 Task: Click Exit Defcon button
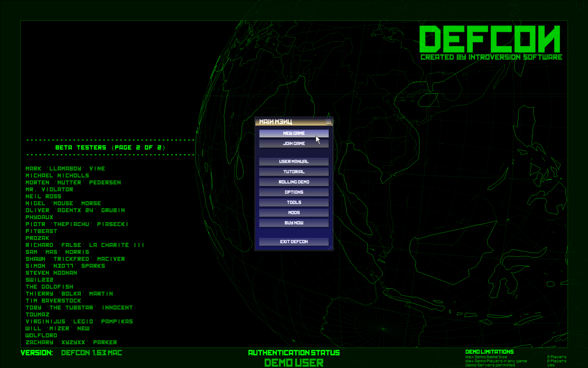[294, 242]
